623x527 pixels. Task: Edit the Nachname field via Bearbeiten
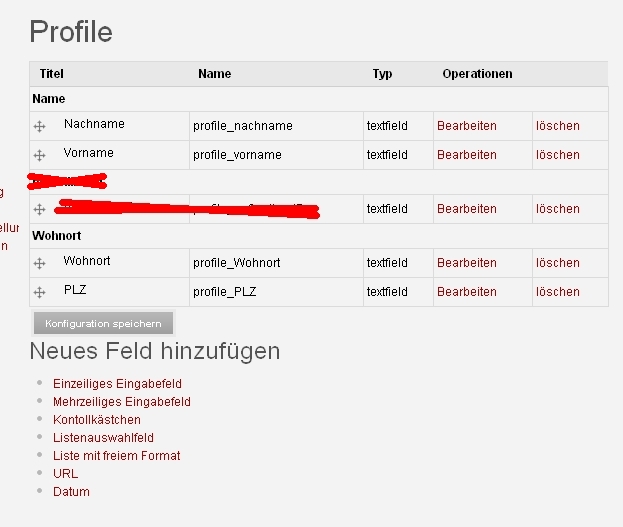(466, 126)
